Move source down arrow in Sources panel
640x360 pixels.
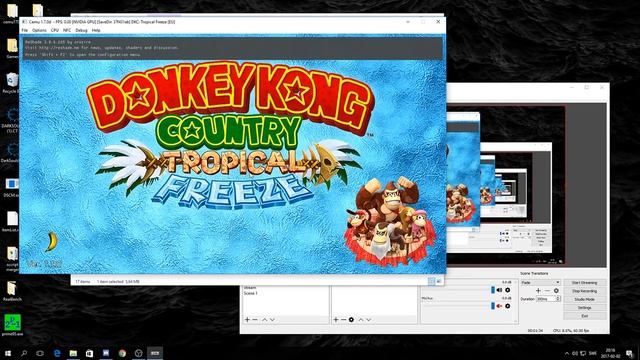(369, 320)
